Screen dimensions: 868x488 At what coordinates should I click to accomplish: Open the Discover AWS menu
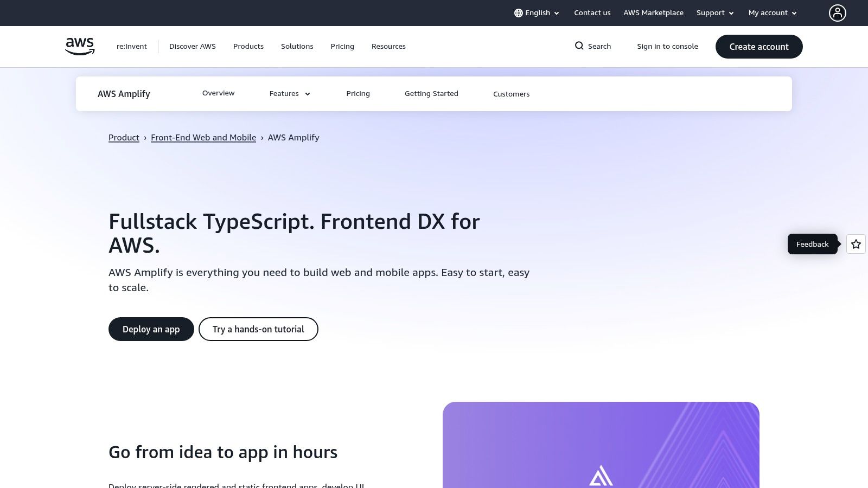(x=193, y=47)
